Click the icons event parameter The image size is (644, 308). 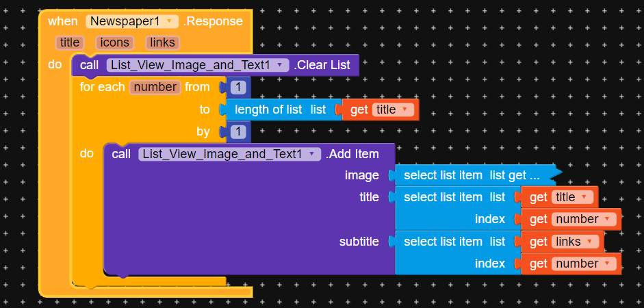(x=114, y=42)
